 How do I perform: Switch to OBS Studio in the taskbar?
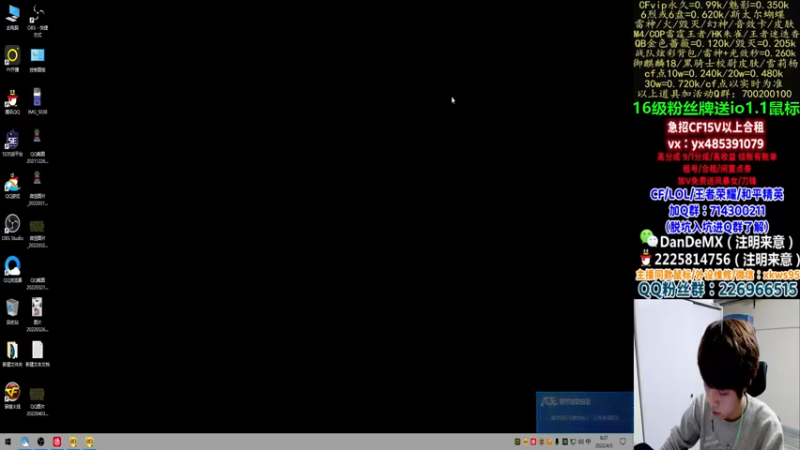(41, 442)
